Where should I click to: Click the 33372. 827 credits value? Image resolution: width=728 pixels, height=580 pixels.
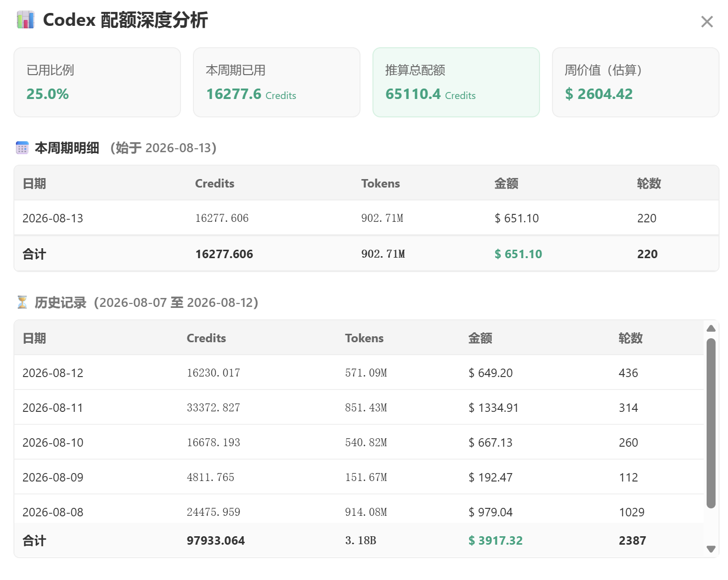213,408
